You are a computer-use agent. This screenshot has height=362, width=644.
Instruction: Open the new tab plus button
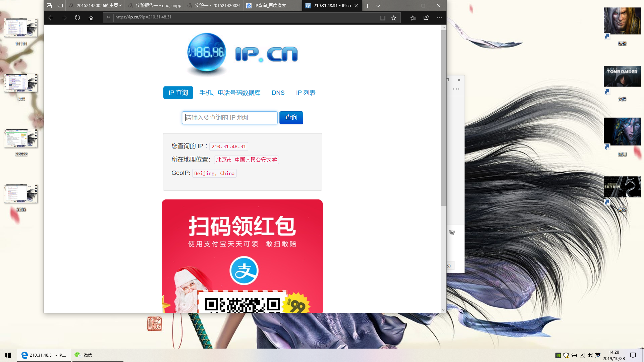(367, 6)
